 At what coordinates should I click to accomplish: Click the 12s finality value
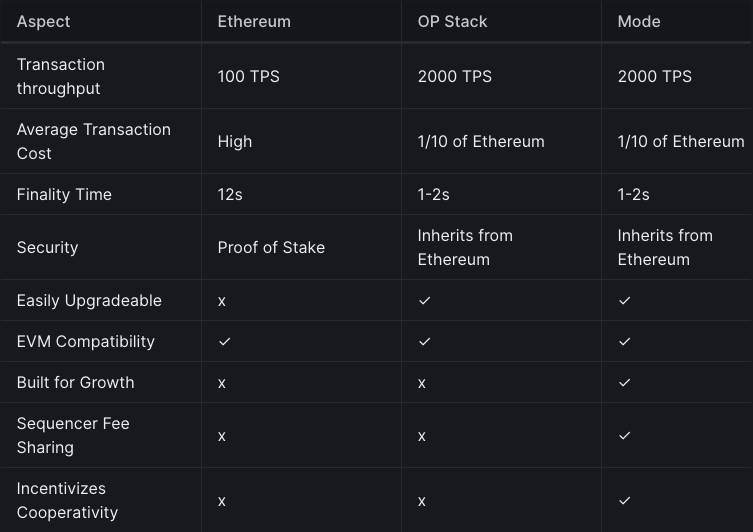pos(230,194)
